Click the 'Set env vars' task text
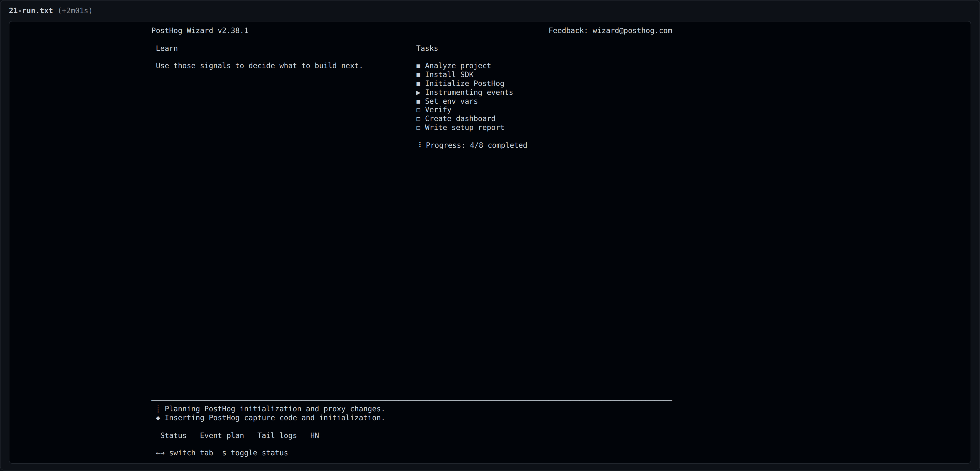The width and height of the screenshot is (980, 471). 451,101
